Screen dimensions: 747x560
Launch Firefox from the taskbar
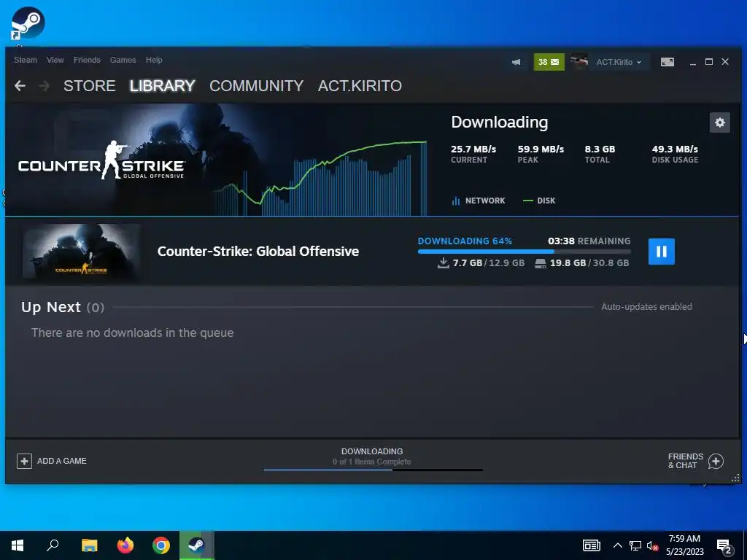tap(125, 545)
